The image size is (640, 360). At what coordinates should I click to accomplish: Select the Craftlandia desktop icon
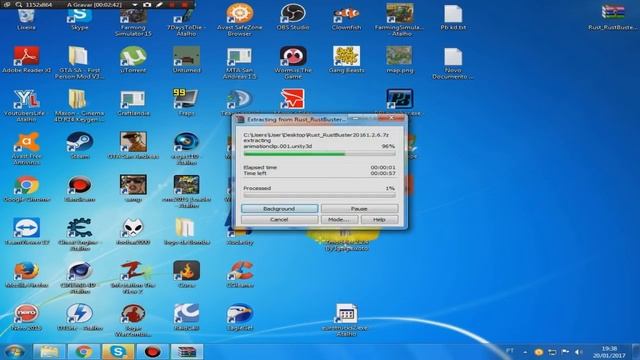(x=133, y=103)
